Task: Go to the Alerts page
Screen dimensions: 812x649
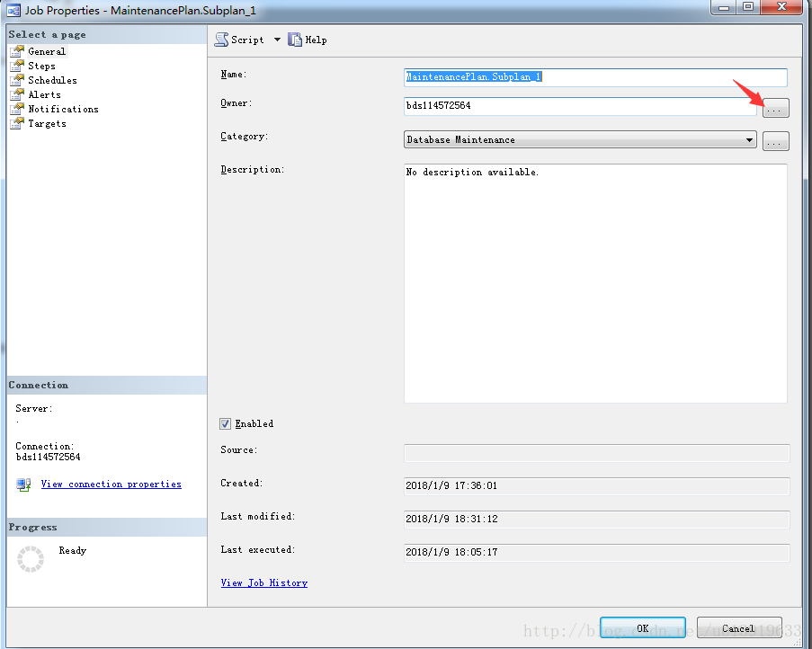Action: pos(44,94)
